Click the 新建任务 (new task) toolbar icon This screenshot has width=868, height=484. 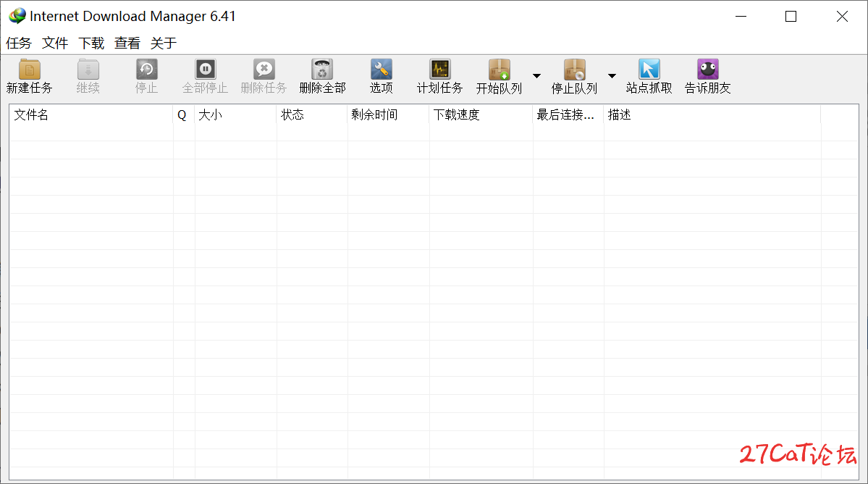coord(30,70)
